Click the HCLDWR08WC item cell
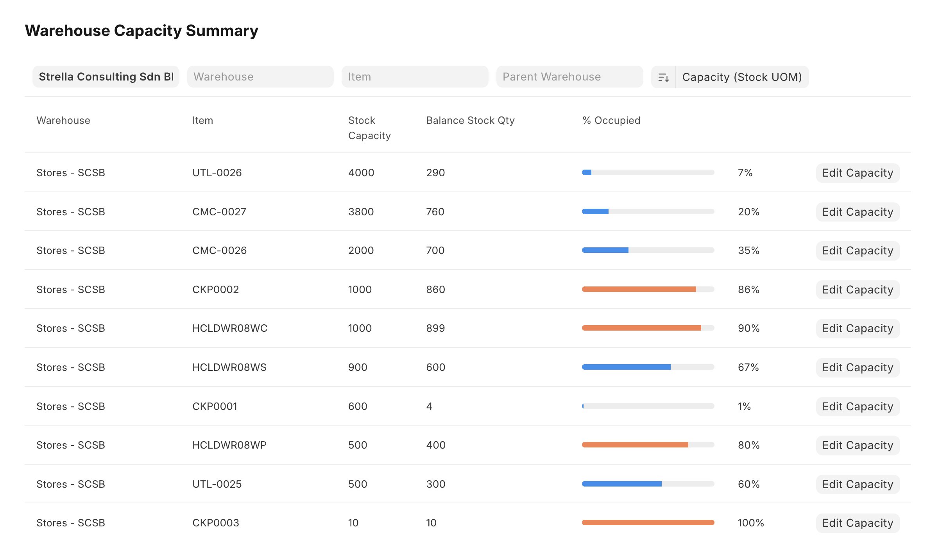The height and width of the screenshot is (560, 931). pyautogui.click(x=230, y=328)
